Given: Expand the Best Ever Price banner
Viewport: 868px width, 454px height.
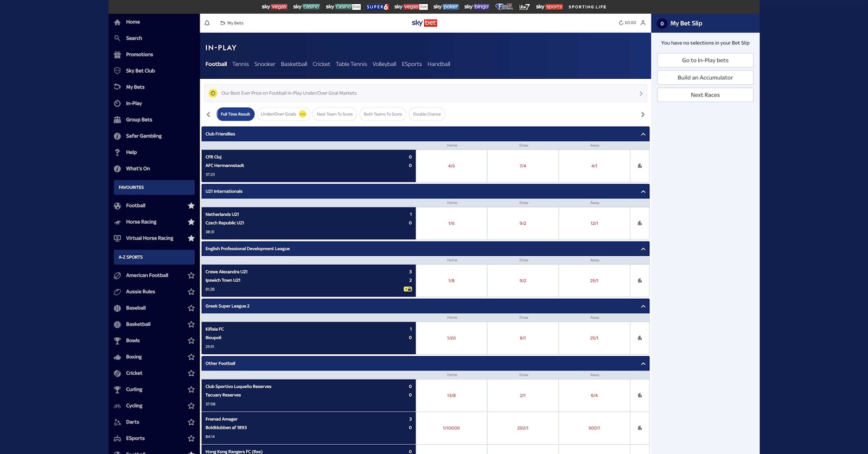Looking at the screenshot, I should click(641, 93).
